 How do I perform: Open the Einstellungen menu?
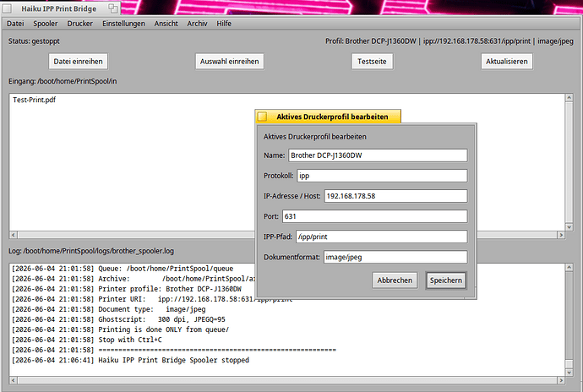click(124, 24)
